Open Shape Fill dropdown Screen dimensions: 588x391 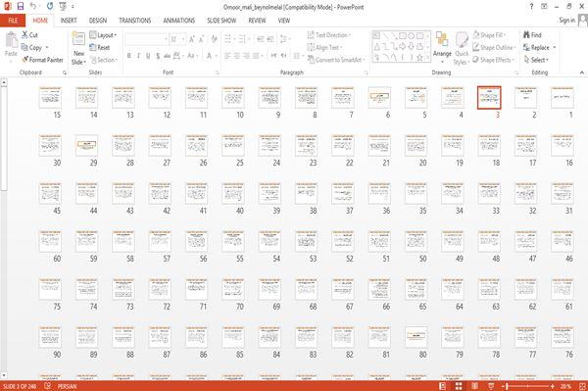(x=489, y=35)
